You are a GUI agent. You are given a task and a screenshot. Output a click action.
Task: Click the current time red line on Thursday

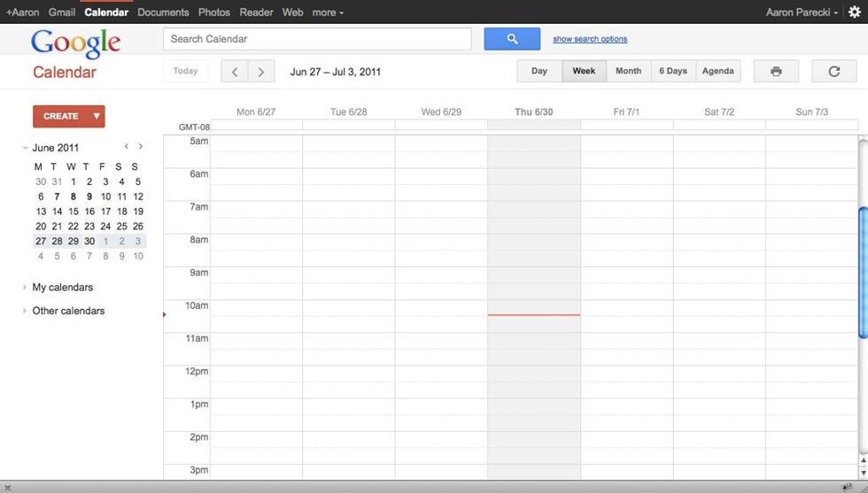[533, 315]
